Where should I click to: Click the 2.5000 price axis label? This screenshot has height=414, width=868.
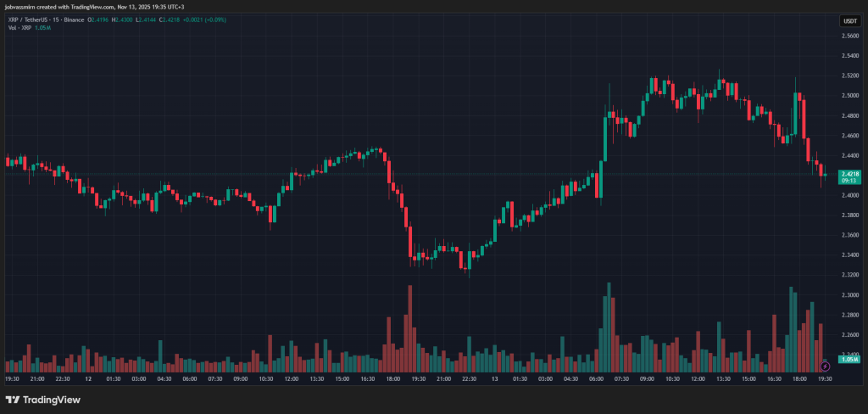[x=849, y=95]
